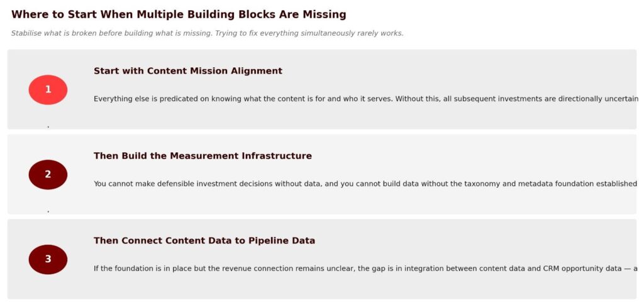Click the red step 1 circle badge

[x=48, y=89]
